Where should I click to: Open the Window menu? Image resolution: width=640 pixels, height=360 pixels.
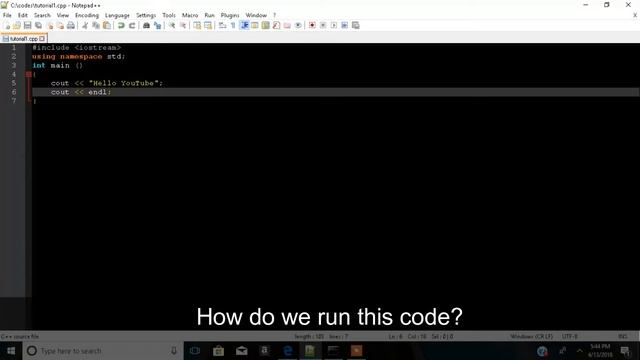coord(256,15)
